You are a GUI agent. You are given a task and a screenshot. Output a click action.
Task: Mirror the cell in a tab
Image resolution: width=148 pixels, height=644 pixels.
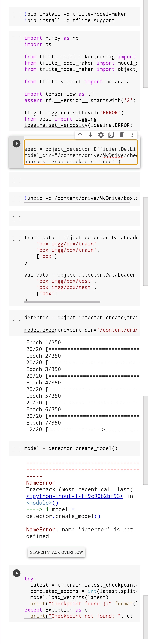coord(111,135)
